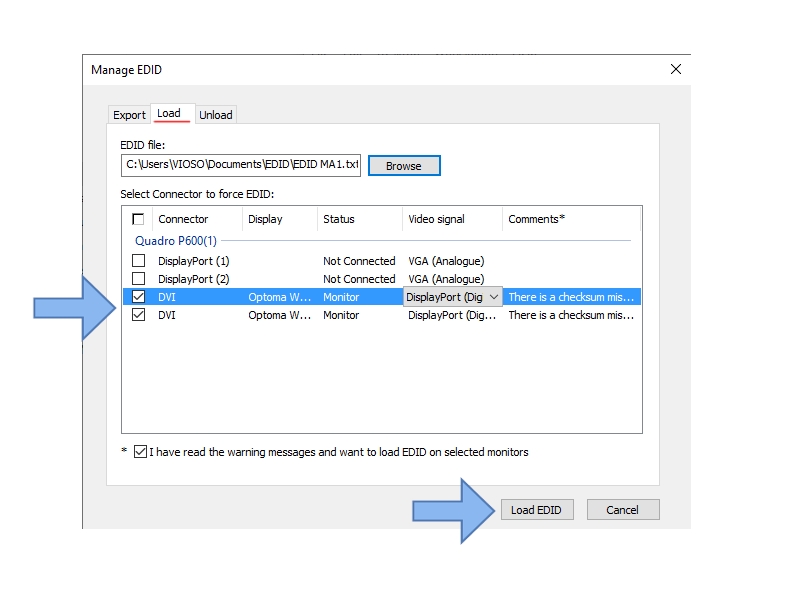Click the Status column header
Image resolution: width=789 pixels, height=603 pixels.
pyautogui.click(x=339, y=219)
